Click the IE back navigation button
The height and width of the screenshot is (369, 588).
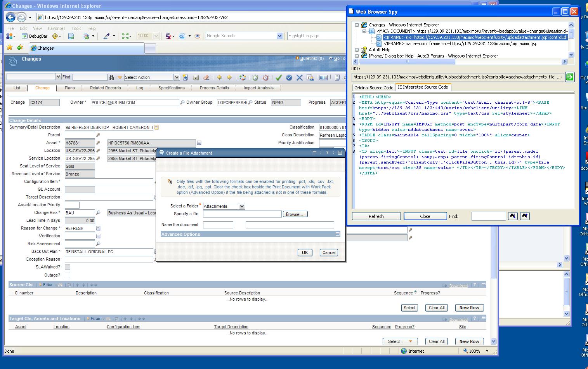[10, 17]
